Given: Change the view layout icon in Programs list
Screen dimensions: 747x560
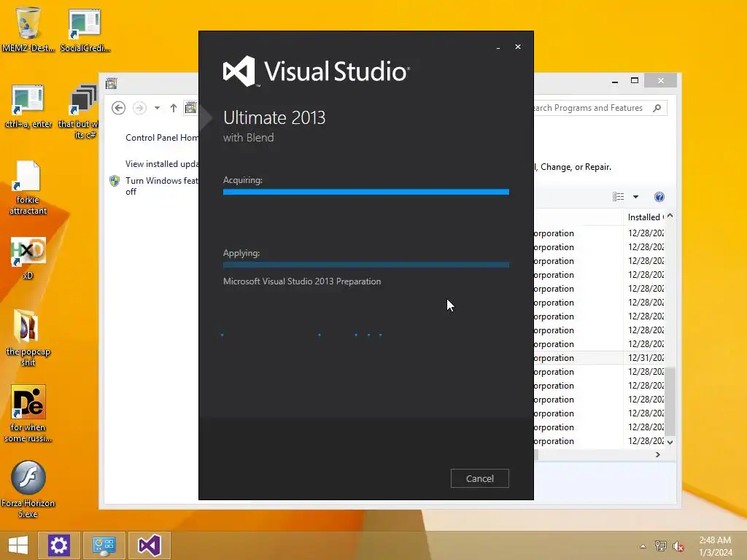Looking at the screenshot, I should (619, 197).
